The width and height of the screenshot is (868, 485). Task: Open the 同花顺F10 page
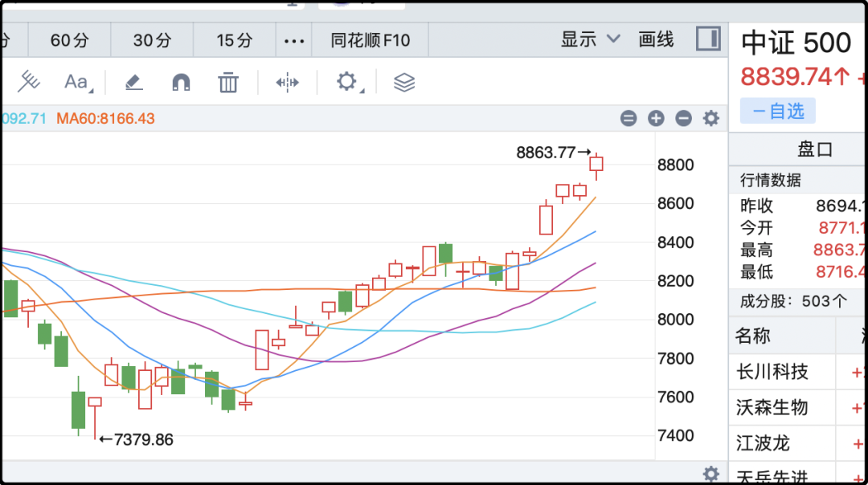pyautogui.click(x=371, y=40)
